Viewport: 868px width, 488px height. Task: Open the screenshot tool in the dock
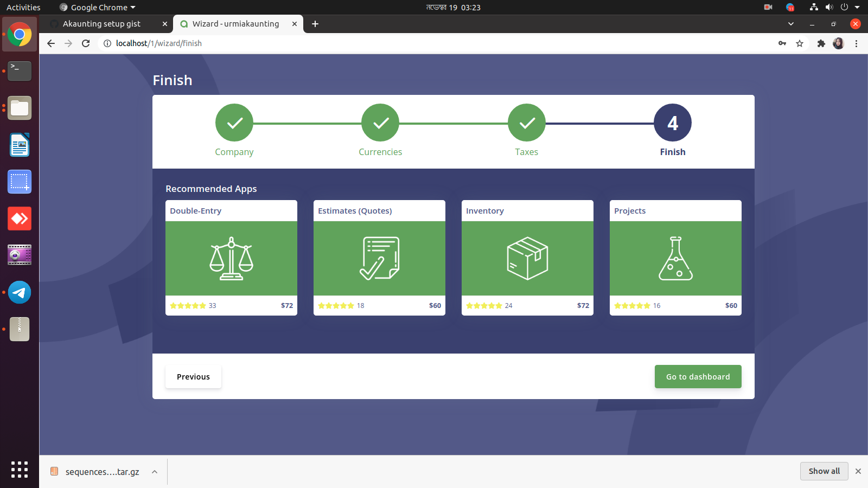pos(20,182)
